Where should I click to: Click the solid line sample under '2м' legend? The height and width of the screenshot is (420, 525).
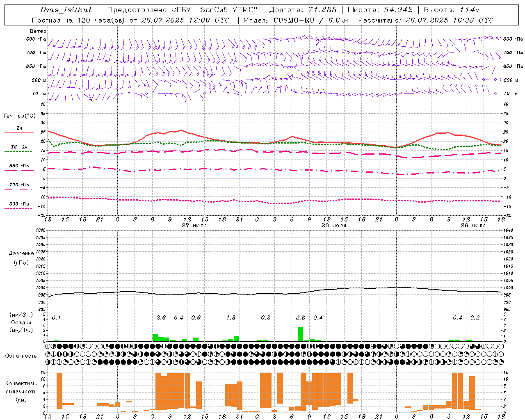click(x=19, y=133)
